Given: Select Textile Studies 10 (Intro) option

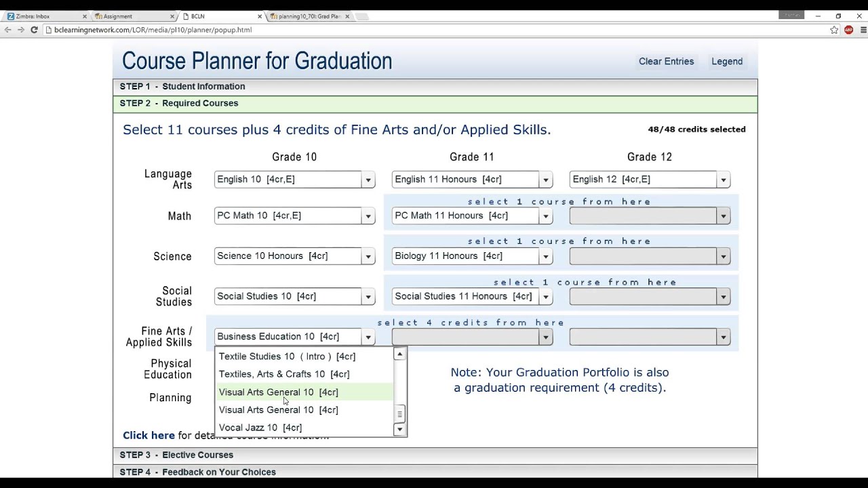Looking at the screenshot, I should (x=287, y=357).
